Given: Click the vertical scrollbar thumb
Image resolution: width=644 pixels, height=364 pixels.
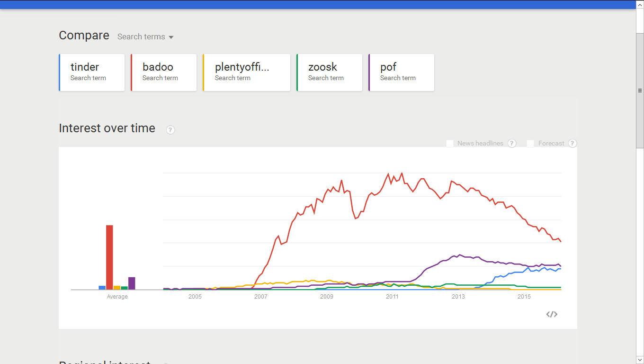Looking at the screenshot, I should pyautogui.click(x=640, y=91).
